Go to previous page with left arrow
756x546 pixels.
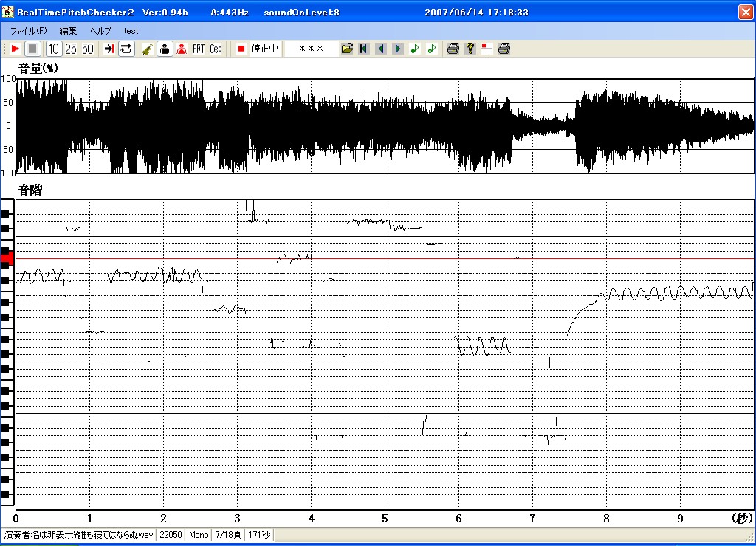(x=381, y=49)
